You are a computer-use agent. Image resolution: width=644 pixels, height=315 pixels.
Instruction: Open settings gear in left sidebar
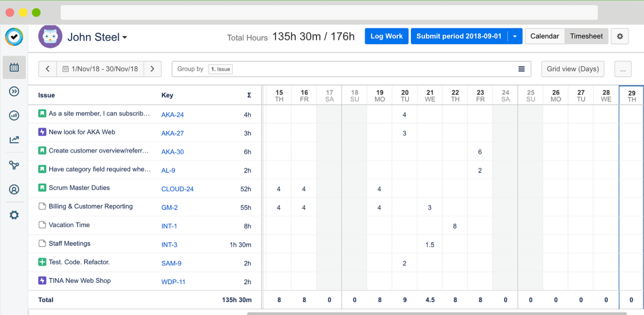[x=14, y=215]
